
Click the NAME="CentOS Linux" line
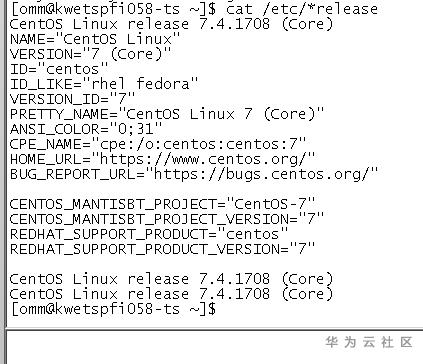95,39
